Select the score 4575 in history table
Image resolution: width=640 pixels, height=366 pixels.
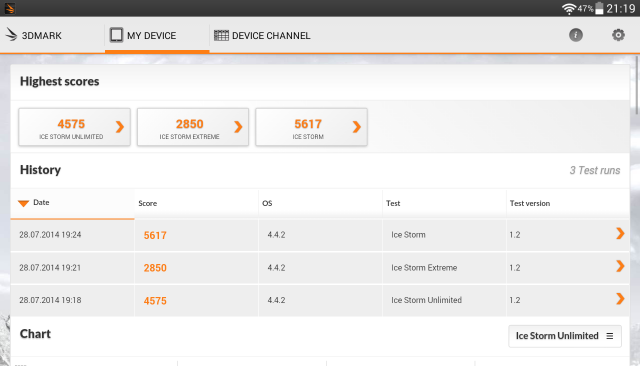155,301
